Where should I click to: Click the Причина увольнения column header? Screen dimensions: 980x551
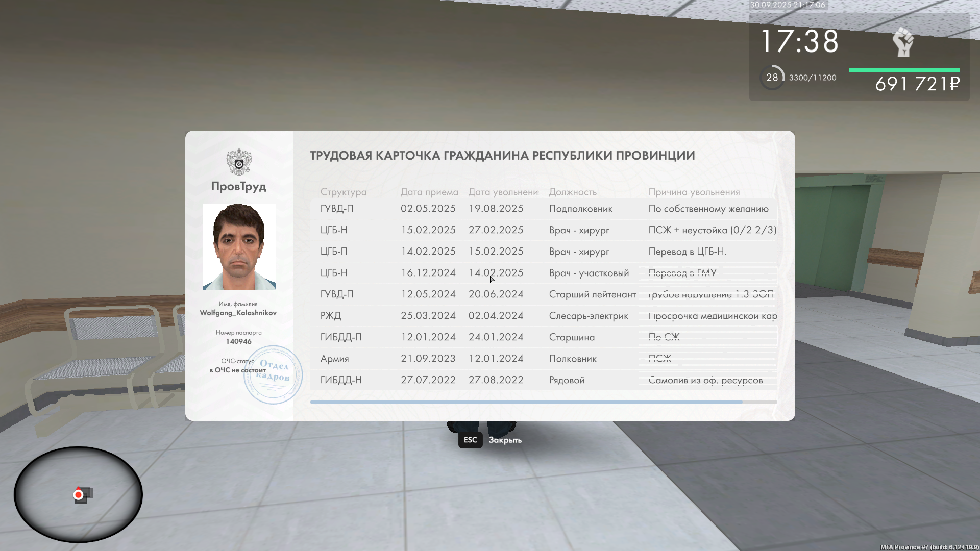[x=694, y=192]
